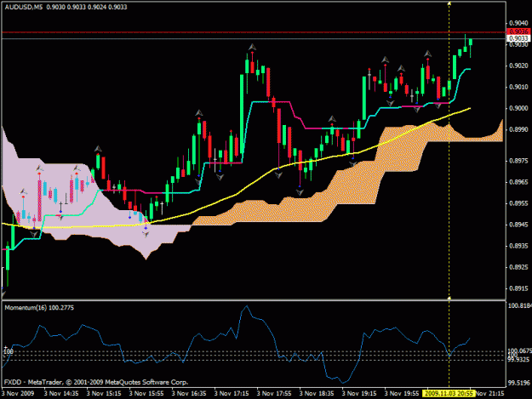Click the 0.8990 price scale value
Screen dimensions: 532x399
click(518, 129)
